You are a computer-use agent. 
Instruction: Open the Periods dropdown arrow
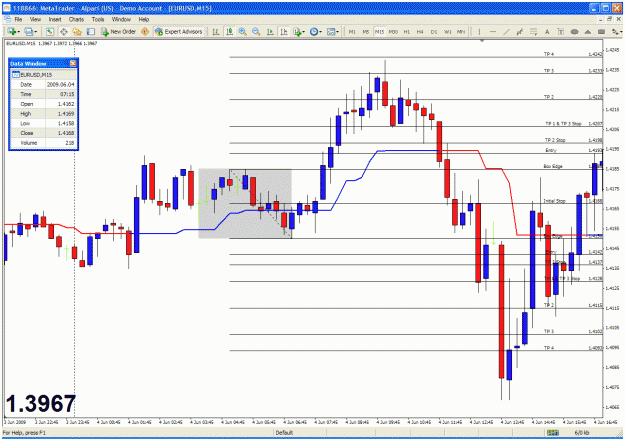[320, 32]
